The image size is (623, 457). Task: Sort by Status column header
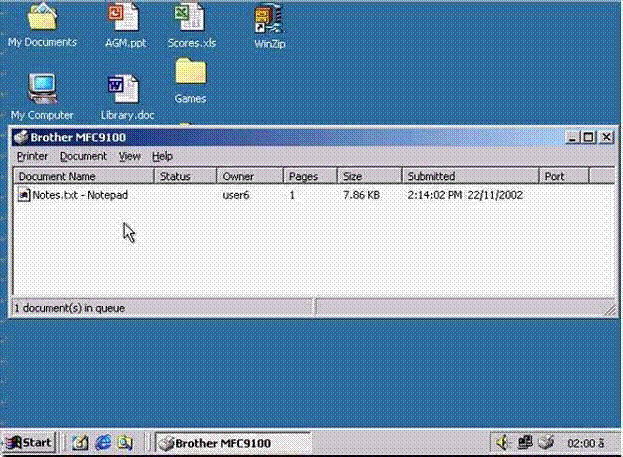[185, 176]
